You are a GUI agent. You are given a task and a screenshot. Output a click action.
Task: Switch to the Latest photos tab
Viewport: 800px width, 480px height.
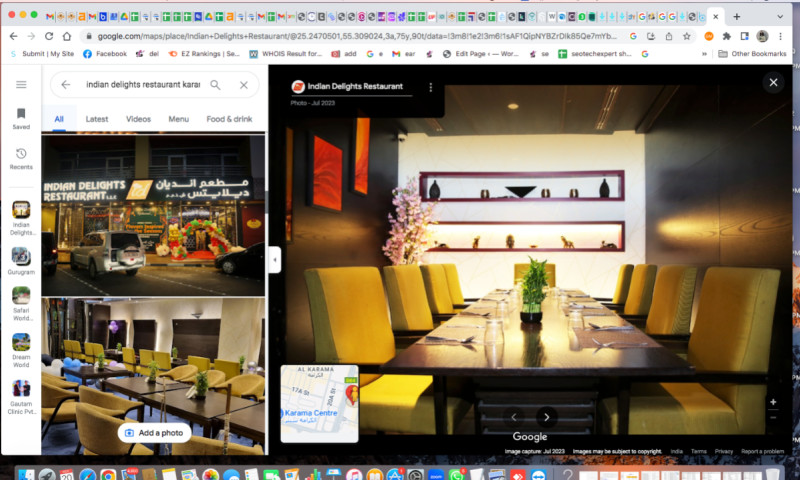[x=97, y=119]
